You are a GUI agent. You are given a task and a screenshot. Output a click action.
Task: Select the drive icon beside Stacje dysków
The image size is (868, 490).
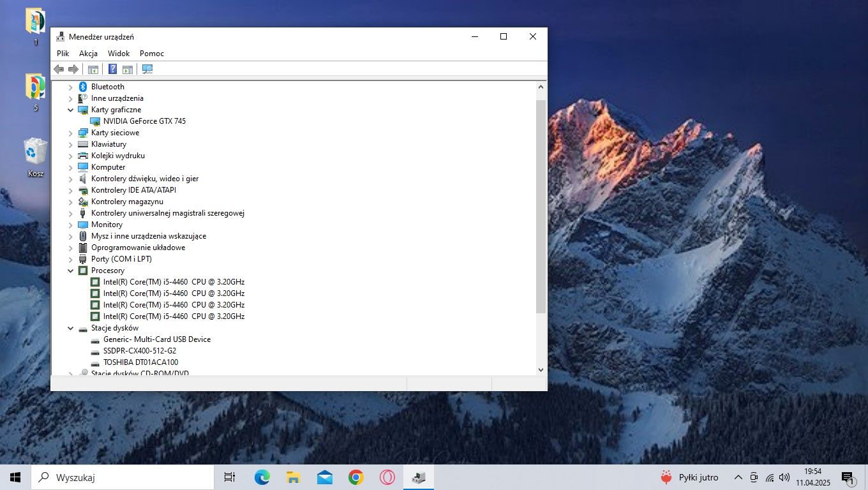83,329
